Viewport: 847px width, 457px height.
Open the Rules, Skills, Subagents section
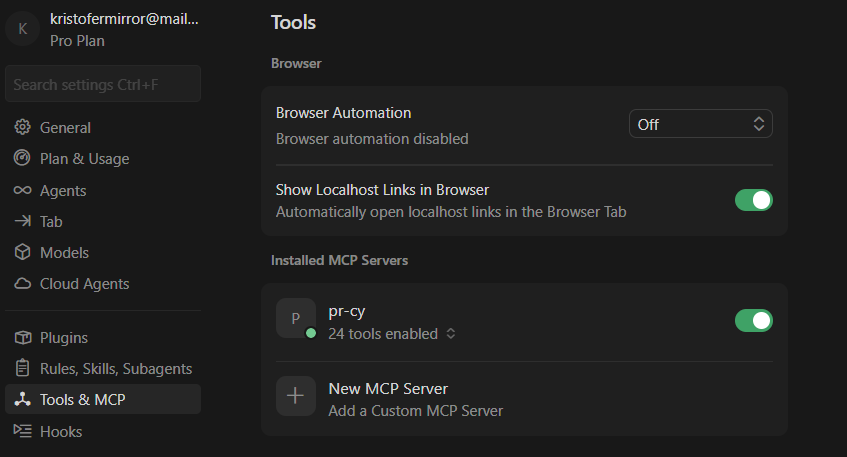[115, 369]
